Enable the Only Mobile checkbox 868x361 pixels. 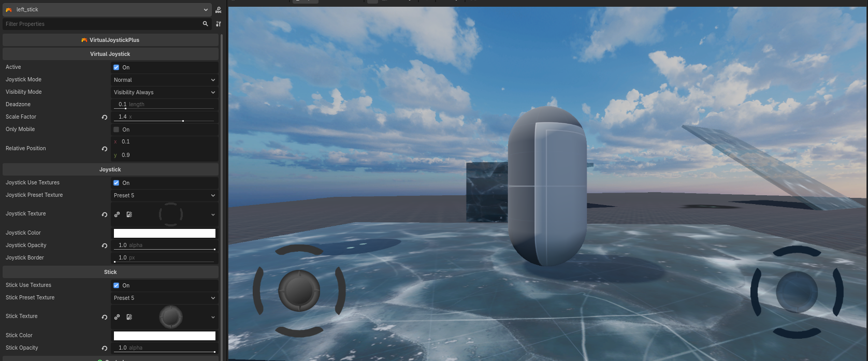click(x=116, y=129)
